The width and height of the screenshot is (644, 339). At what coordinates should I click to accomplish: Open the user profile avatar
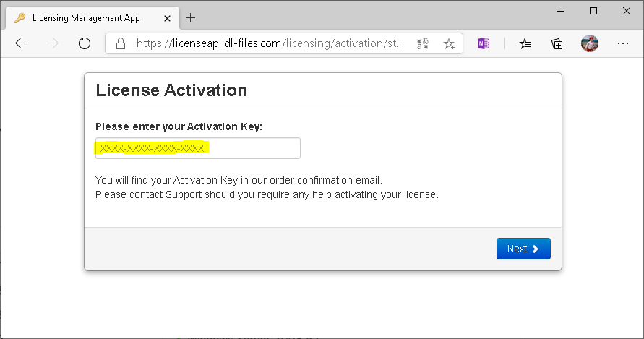point(590,43)
